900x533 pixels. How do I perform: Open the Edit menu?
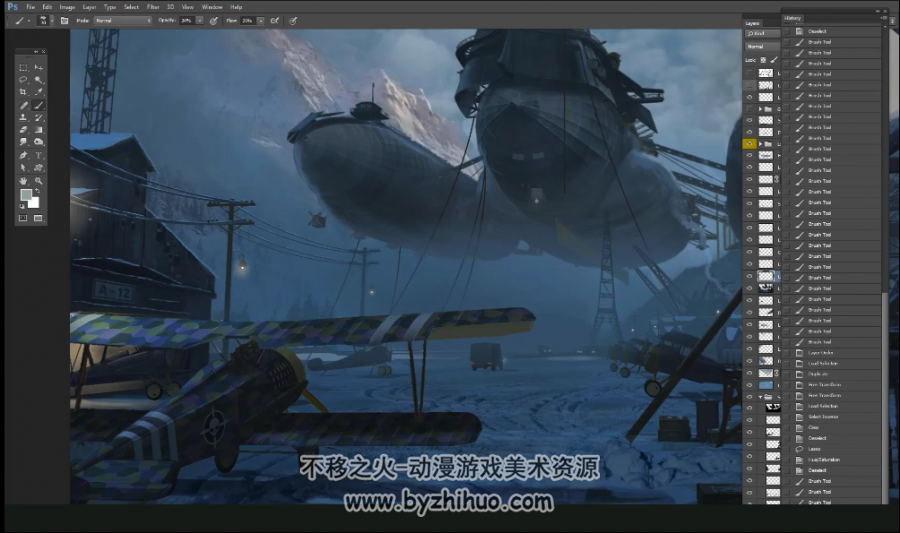coord(47,7)
